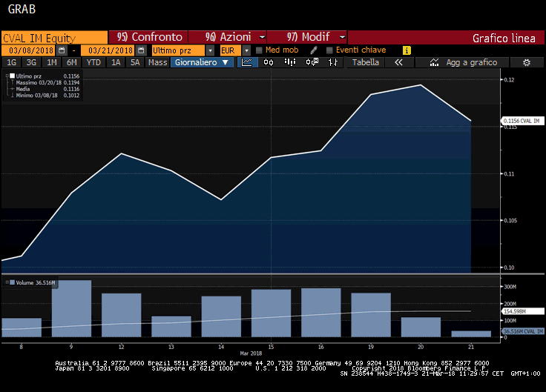
Task: Open the Confronto menu
Action: point(148,37)
